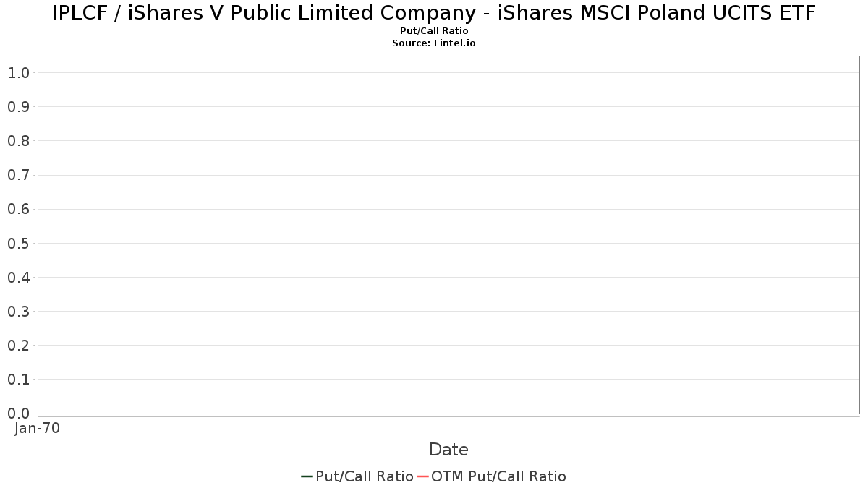Click the Put/Call Ratio subtitle under the title
This screenshot has width=868, height=488.
434,31
